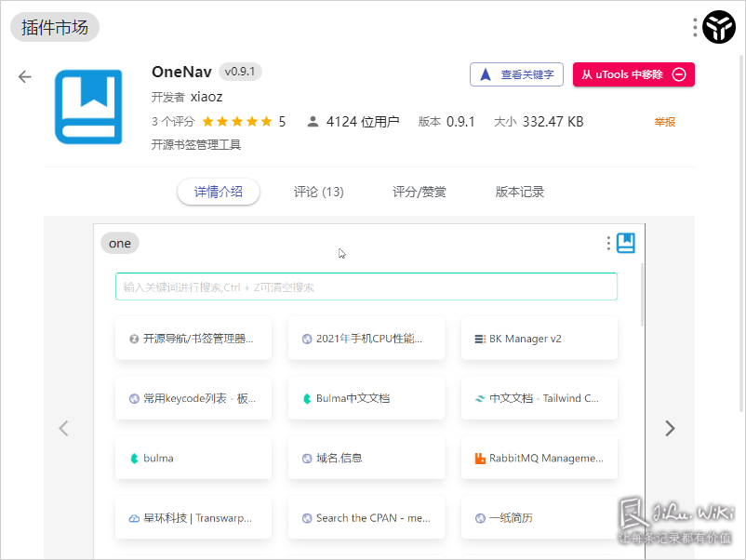746x560 pixels.
Task: Click the 举报 report link
Action: pos(665,122)
